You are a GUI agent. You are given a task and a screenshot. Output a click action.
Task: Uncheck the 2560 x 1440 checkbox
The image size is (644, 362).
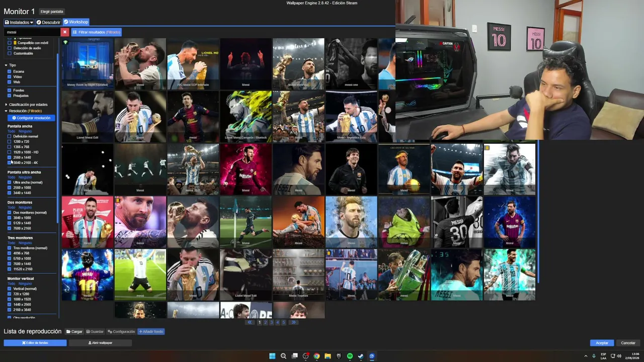(x=9, y=157)
